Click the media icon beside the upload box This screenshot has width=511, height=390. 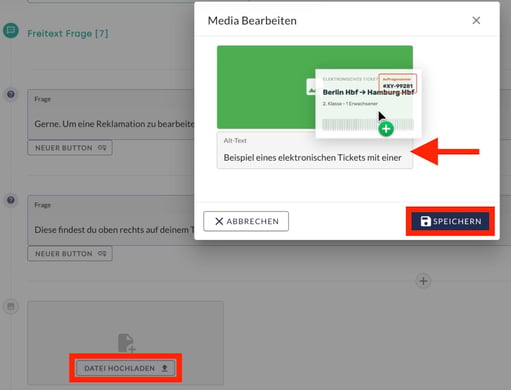pos(11,306)
